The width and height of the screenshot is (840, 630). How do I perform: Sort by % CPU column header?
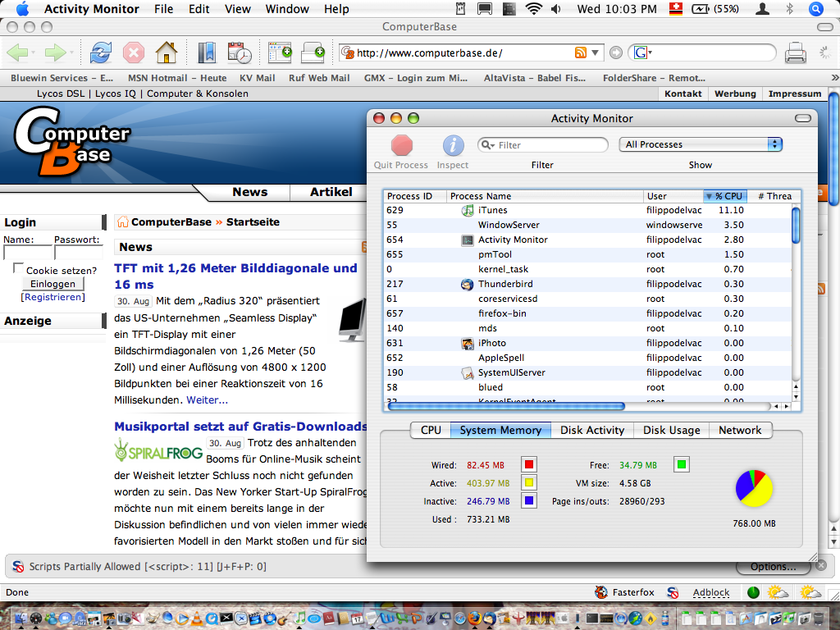tap(724, 196)
